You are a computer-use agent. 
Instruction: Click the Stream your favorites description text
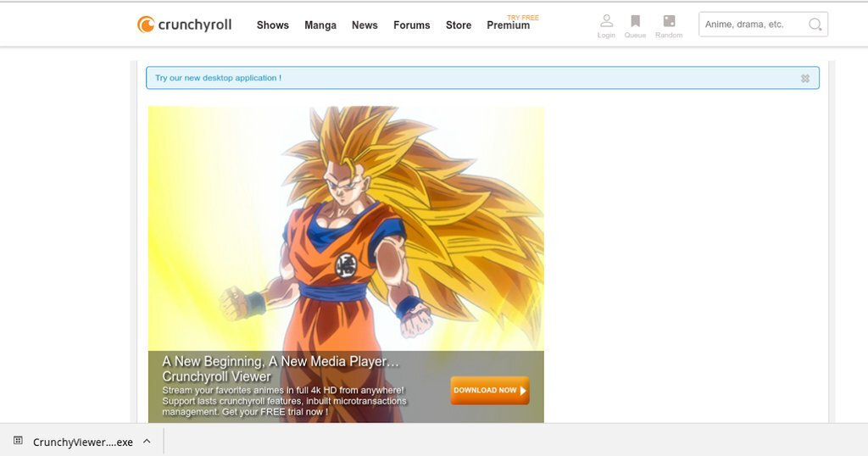tap(284, 401)
